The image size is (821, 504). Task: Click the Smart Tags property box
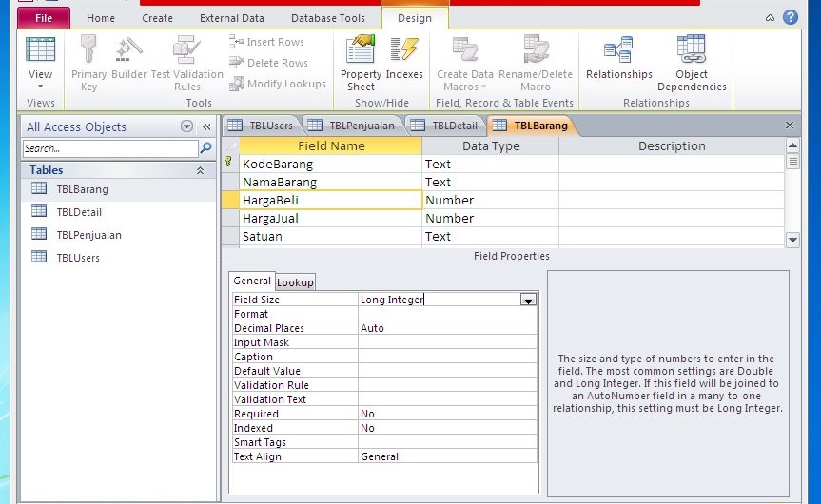point(448,442)
